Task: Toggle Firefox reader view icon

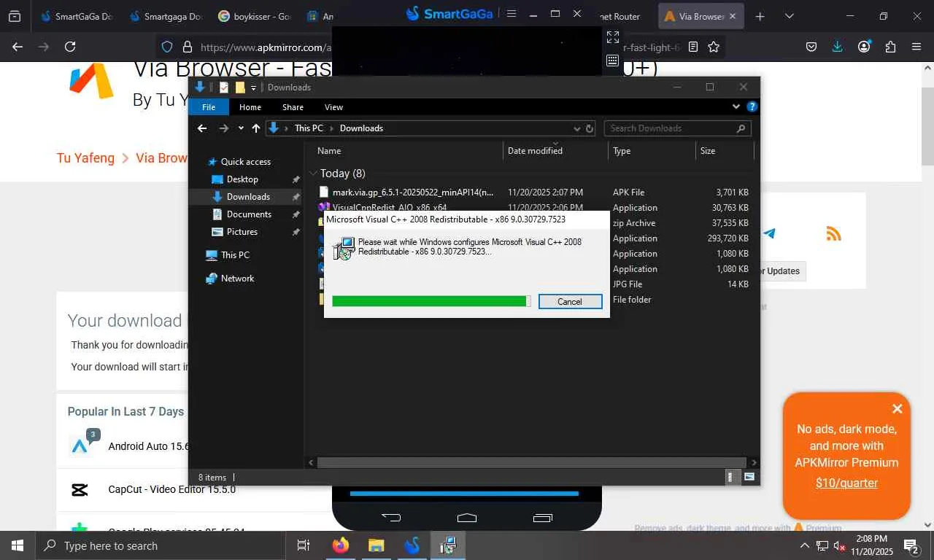Action: 693,47
